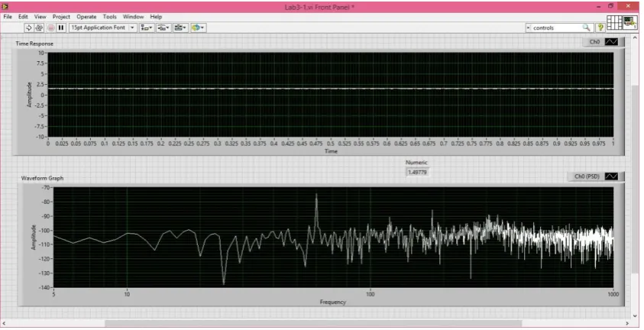Screen dimensions: 644x330
Task: Click the Waveform Graph label
Action: (x=42, y=178)
